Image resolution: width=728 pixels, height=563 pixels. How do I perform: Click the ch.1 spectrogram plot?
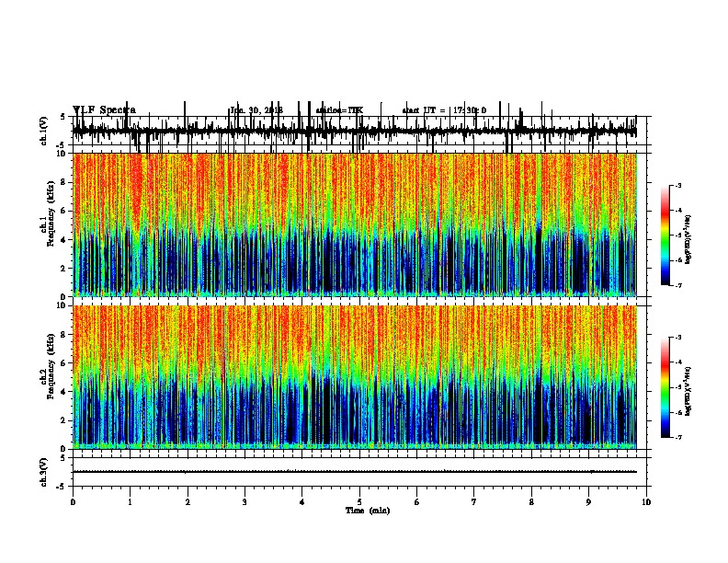point(354,224)
